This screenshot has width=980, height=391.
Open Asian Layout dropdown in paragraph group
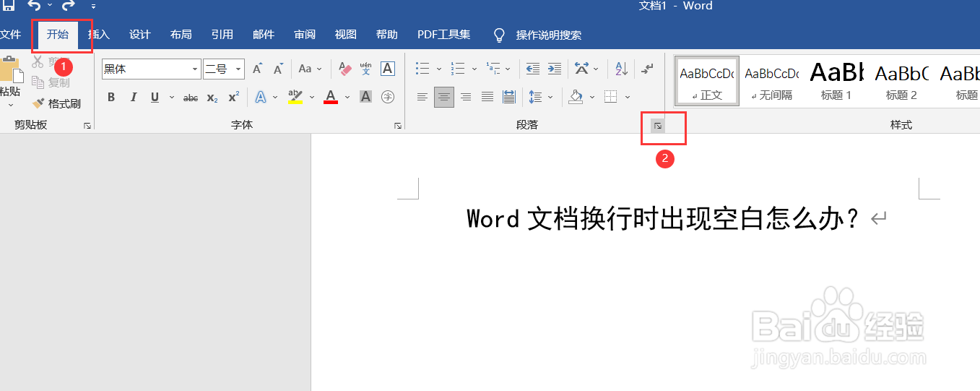(x=586, y=69)
